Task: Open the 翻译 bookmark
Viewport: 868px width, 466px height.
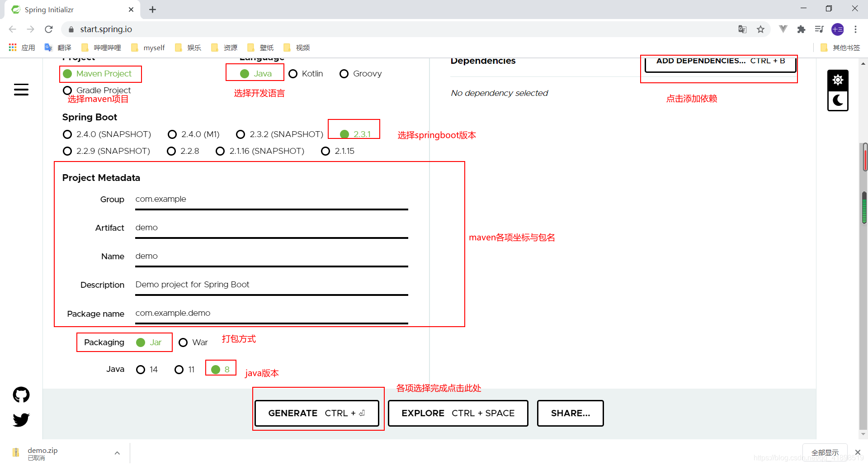Action: (58, 48)
